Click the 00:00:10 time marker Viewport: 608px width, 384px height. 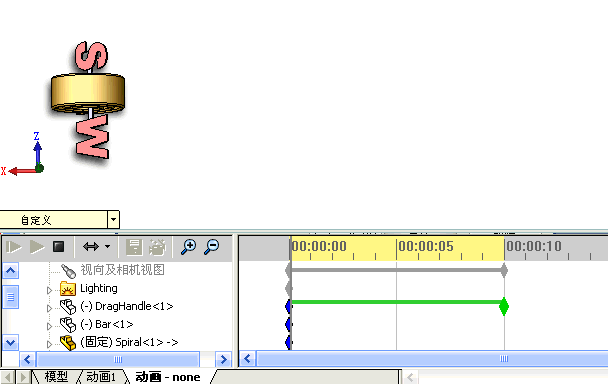[x=534, y=246]
